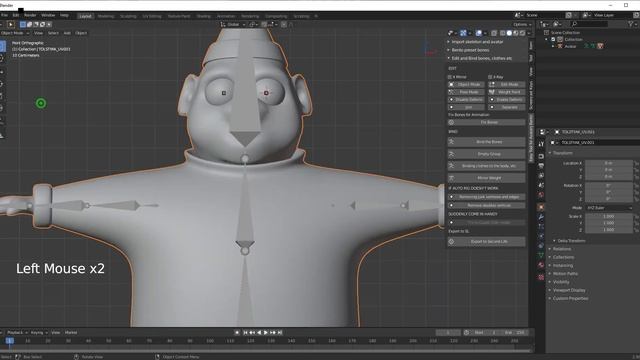Switch to the Layout workspace tab

coord(85,16)
